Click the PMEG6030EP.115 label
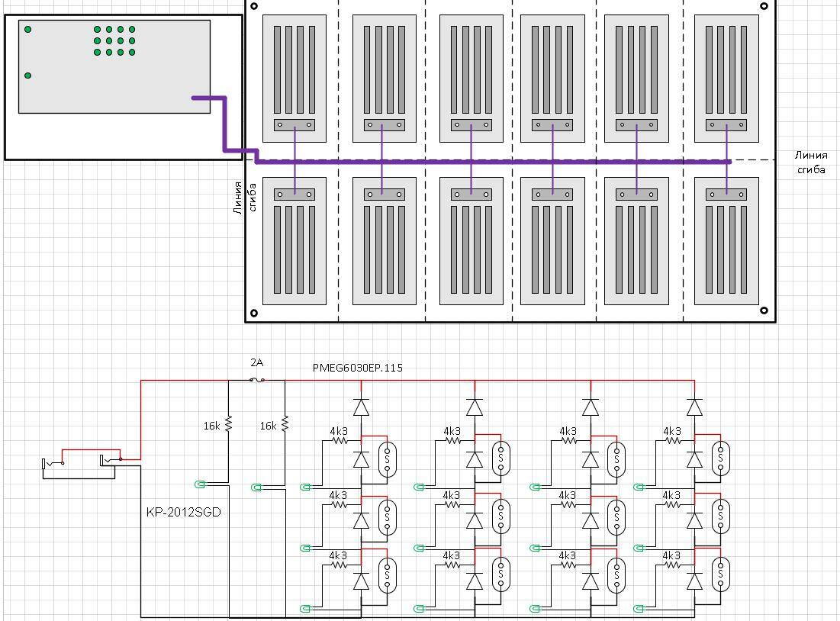This screenshot has height=621, width=840. click(357, 368)
